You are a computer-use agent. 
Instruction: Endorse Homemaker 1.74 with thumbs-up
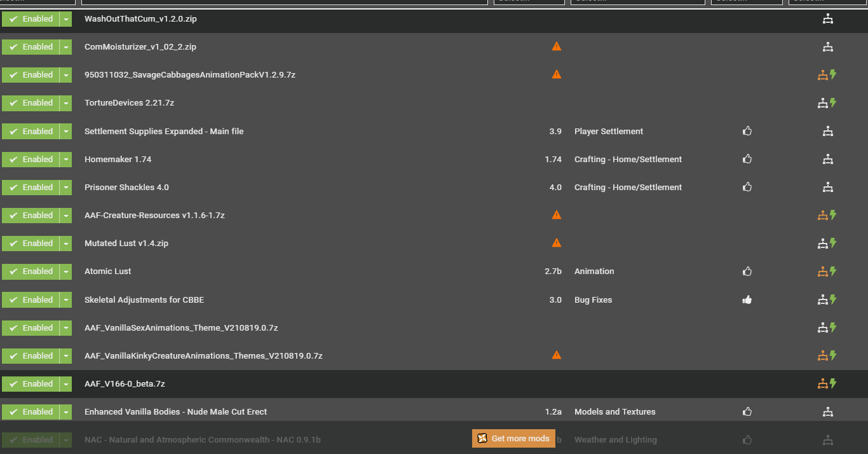pyautogui.click(x=747, y=159)
